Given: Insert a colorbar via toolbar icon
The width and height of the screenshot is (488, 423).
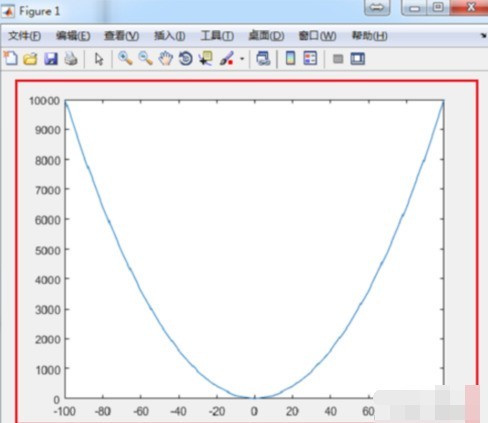Looking at the screenshot, I should point(290,59).
